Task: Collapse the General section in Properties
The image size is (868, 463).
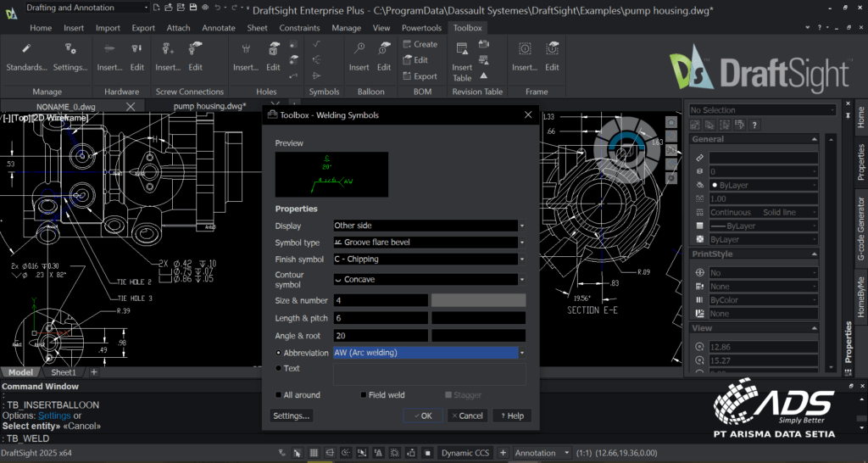Action: [x=815, y=139]
